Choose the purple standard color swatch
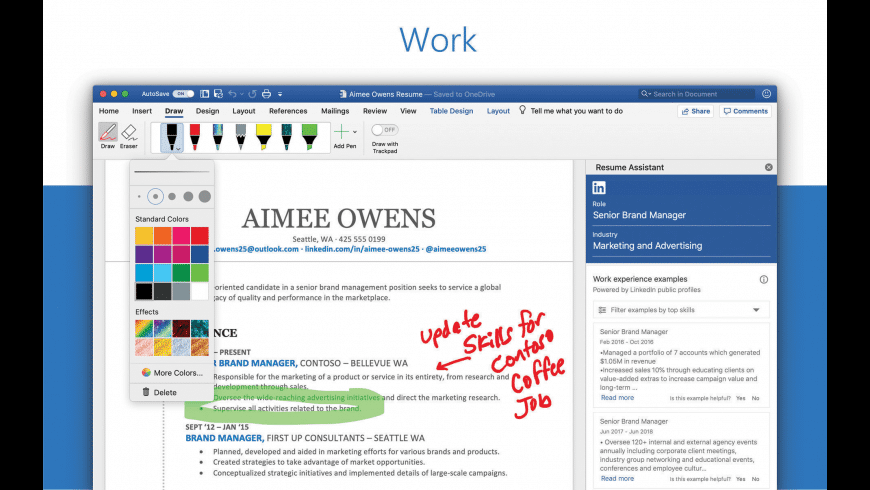 point(144,254)
